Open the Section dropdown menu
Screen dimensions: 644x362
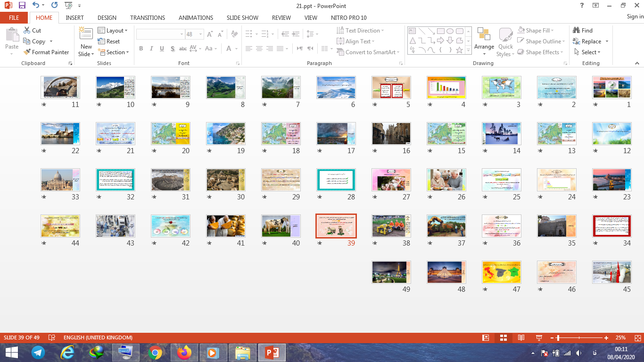pyautogui.click(x=113, y=52)
